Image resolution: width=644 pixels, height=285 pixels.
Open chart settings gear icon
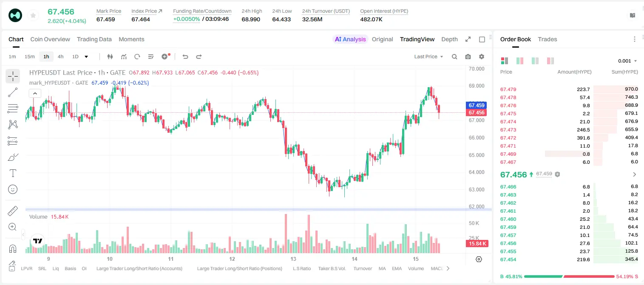[x=482, y=57]
